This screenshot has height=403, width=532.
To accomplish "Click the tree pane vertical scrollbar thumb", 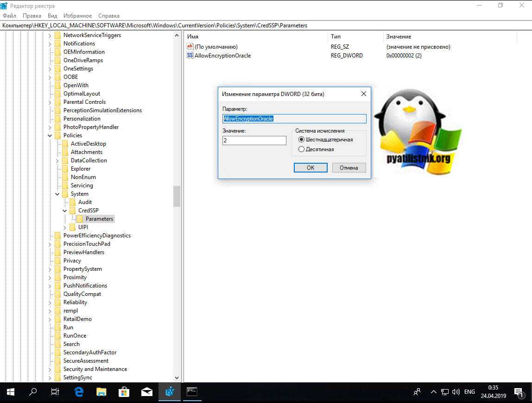I will 177,196.
